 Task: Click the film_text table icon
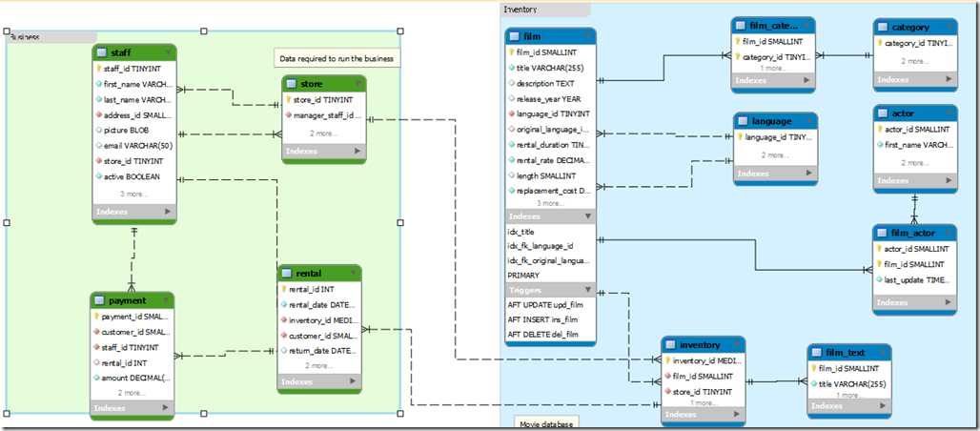coord(817,353)
